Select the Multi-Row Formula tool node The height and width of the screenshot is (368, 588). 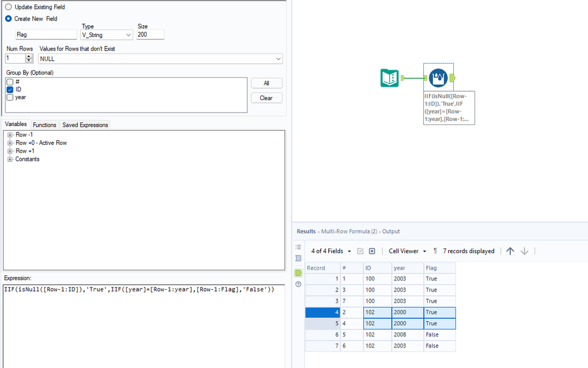point(438,78)
